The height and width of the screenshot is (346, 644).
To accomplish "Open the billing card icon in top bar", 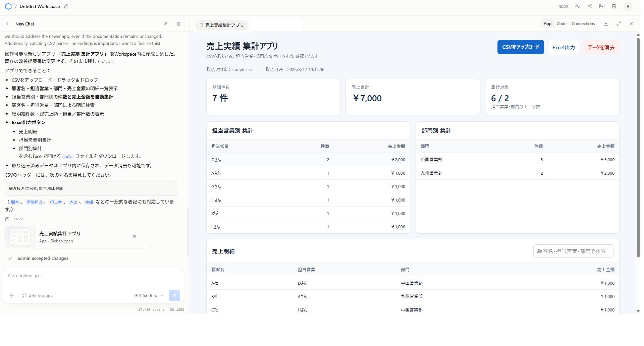I will tap(602, 6).
